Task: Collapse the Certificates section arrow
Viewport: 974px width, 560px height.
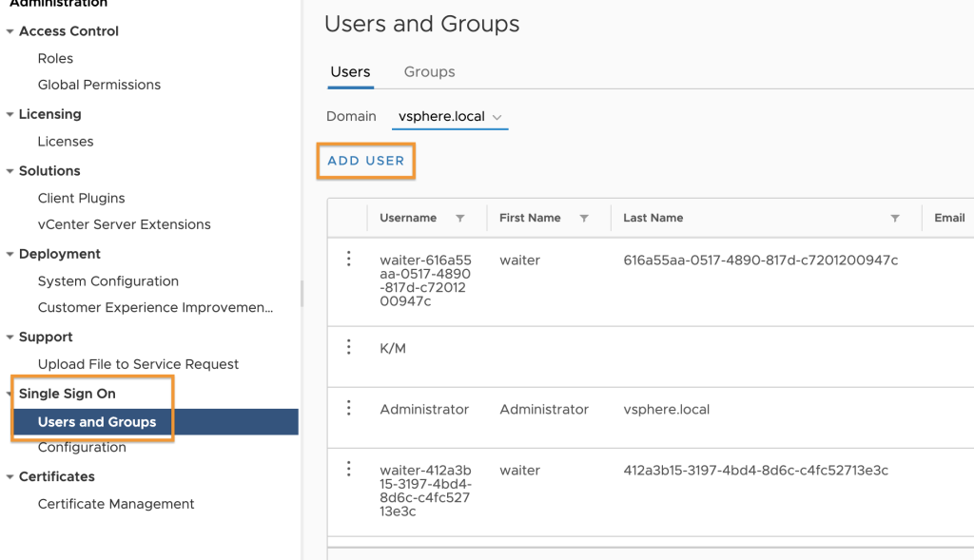Action: pyautogui.click(x=10, y=476)
